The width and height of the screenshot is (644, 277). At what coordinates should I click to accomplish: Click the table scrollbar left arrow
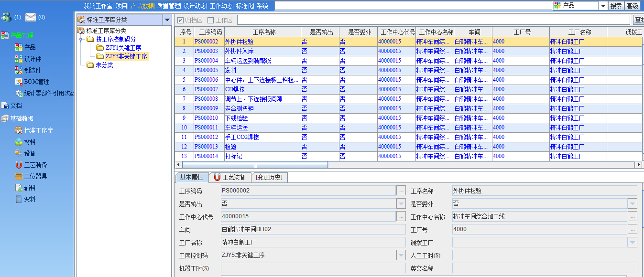tap(178, 165)
